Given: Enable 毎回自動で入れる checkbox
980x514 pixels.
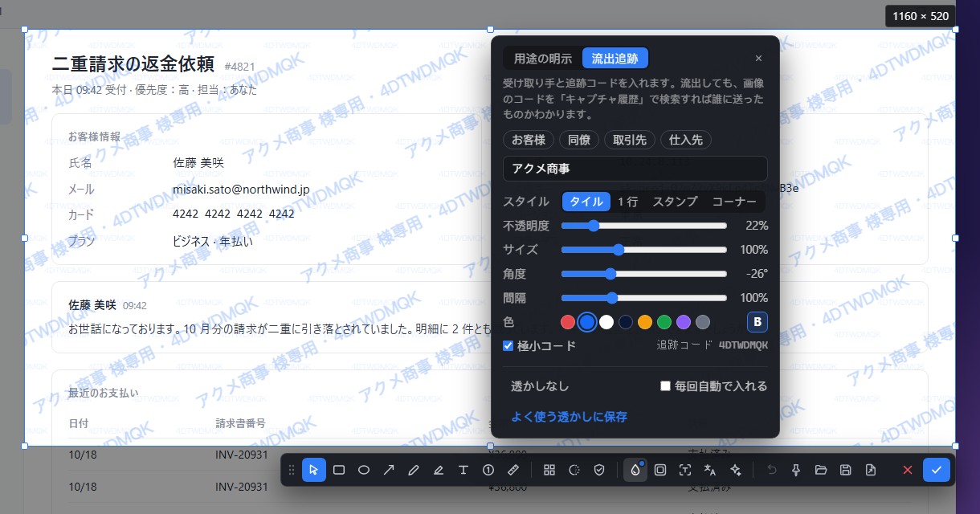Looking at the screenshot, I should [665, 386].
